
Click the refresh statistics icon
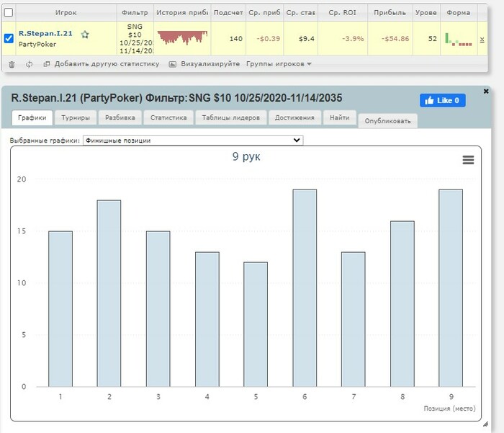pyautogui.click(x=30, y=64)
